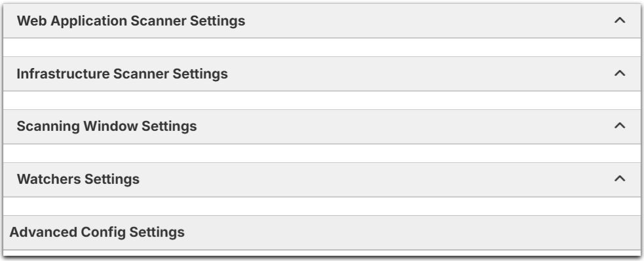Click the Watchers Settings heading label
Viewport: 644px width, 261px height.
click(x=78, y=179)
